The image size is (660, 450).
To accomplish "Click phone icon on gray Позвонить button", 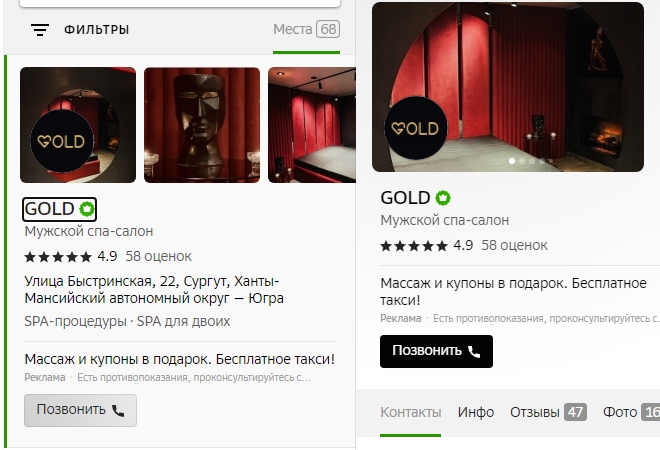I will coord(118,410).
